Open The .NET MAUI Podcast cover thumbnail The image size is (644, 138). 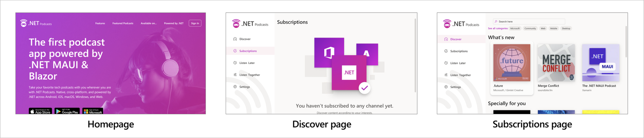(x=601, y=62)
